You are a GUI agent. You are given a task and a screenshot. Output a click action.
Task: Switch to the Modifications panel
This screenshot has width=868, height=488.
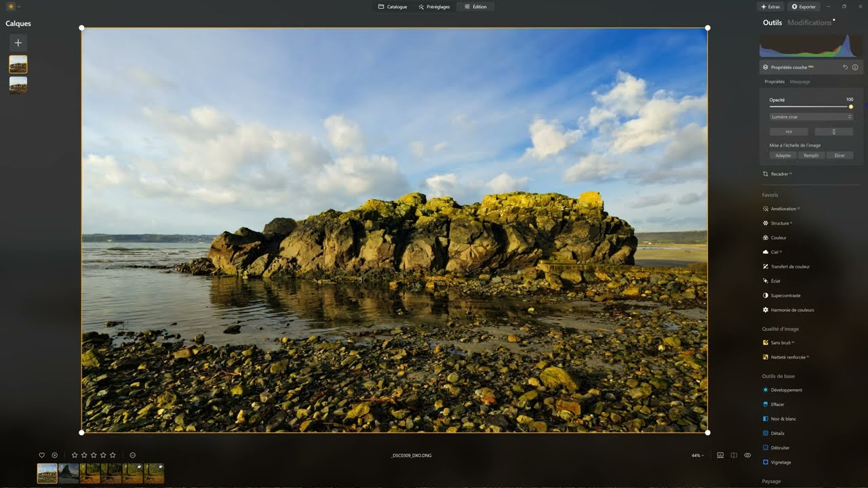(x=809, y=22)
